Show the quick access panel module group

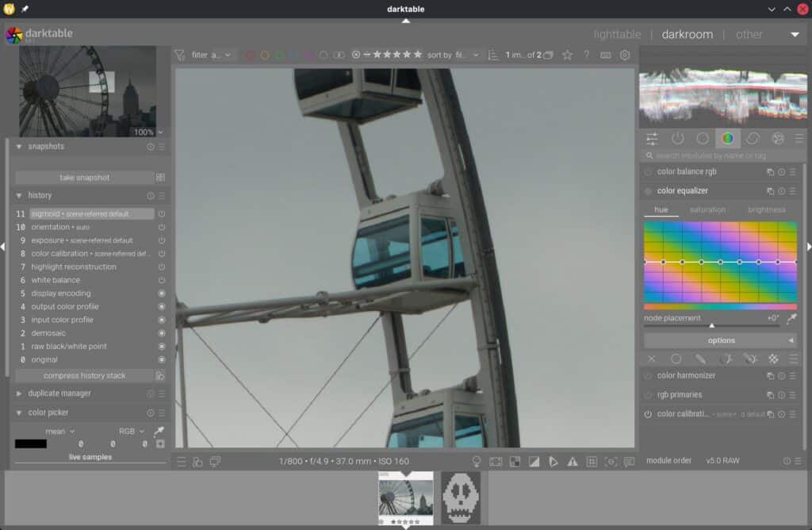point(652,138)
